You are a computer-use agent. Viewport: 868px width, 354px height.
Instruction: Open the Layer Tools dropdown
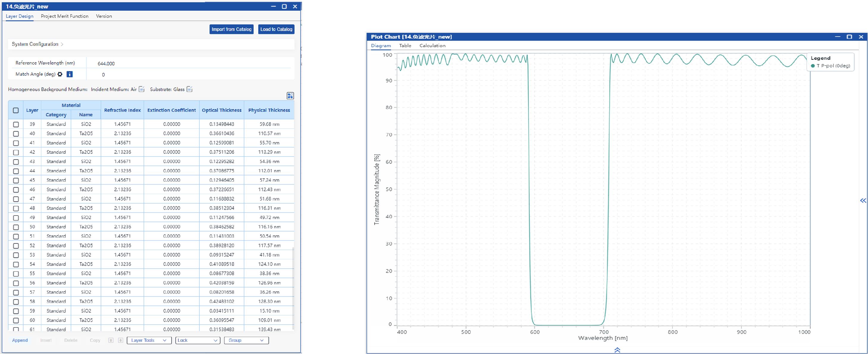click(x=149, y=340)
